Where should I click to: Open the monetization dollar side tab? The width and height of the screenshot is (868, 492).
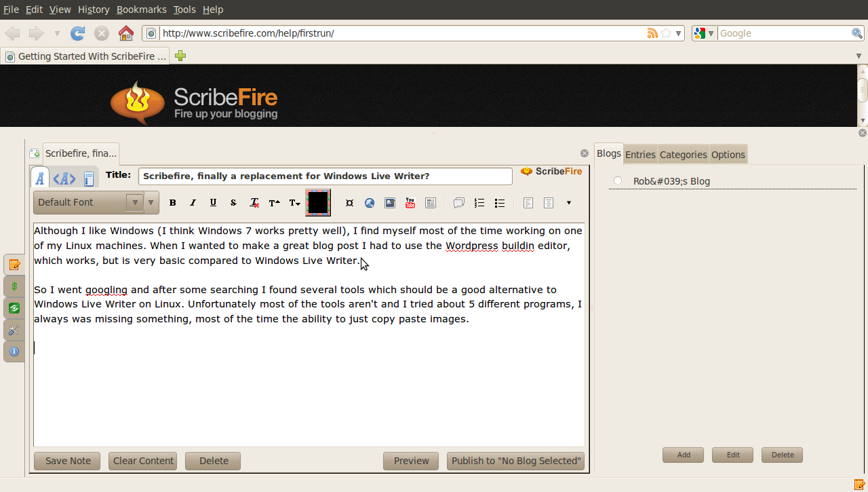pos(14,286)
